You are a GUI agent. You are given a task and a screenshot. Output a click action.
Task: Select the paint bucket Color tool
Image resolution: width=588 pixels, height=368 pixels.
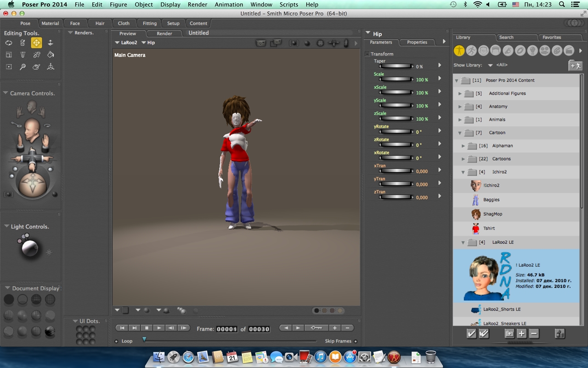pyautogui.click(x=51, y=55)
